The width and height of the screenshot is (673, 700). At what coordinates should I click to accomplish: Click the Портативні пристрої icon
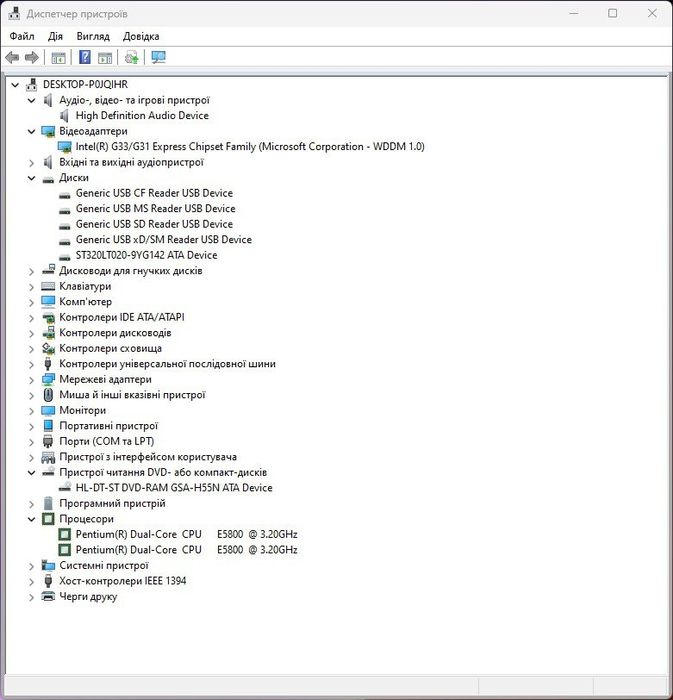point(48,426)
